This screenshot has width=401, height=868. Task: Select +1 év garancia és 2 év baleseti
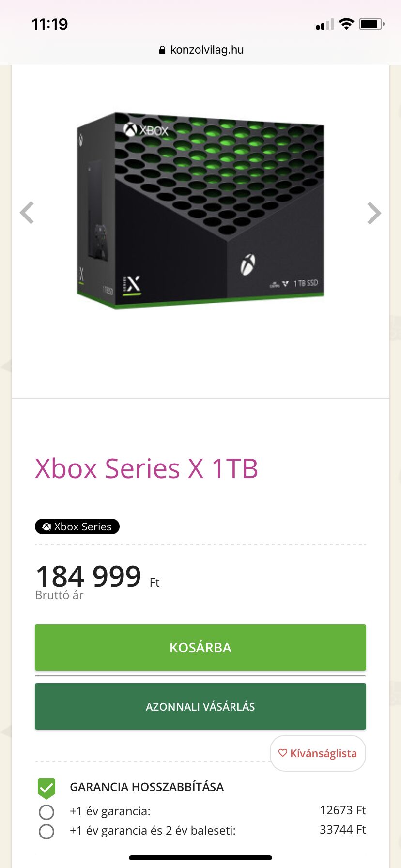click(x=46, y=831)
